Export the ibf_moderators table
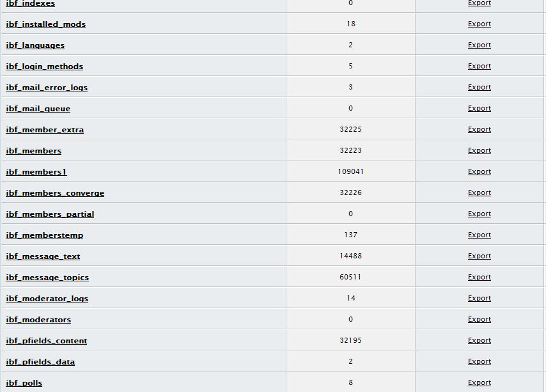546x392 pixels. 479,319
